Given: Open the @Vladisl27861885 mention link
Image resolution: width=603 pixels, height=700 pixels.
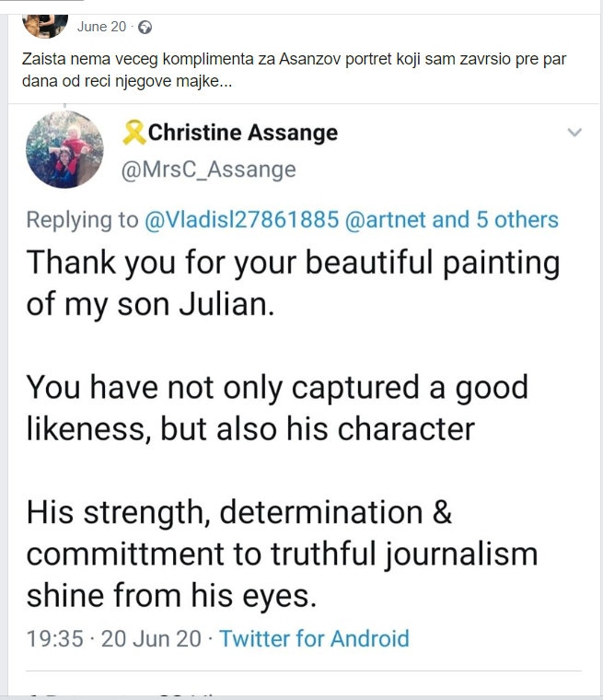Looking at the screenshot, I should coord(240,220).
